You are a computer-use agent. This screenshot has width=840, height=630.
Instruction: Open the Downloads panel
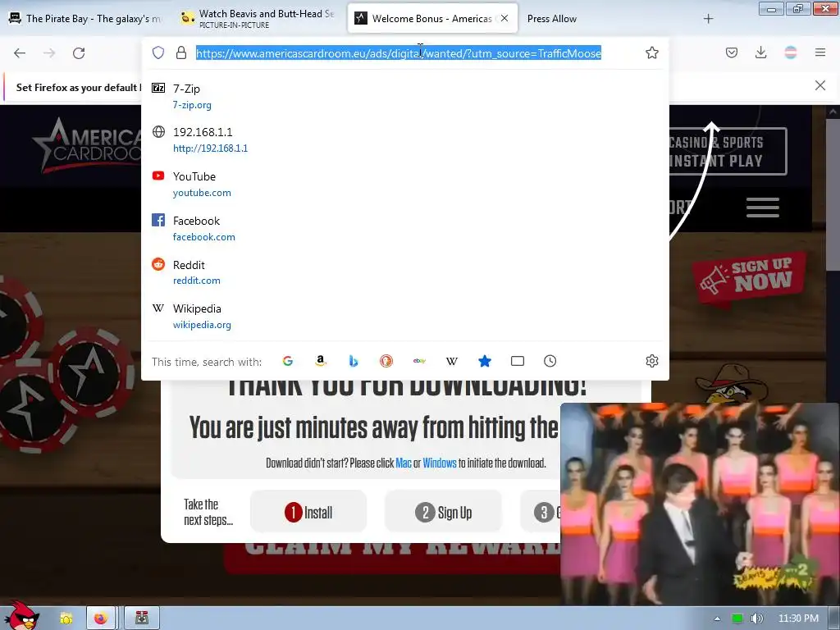tap(760, 52)
